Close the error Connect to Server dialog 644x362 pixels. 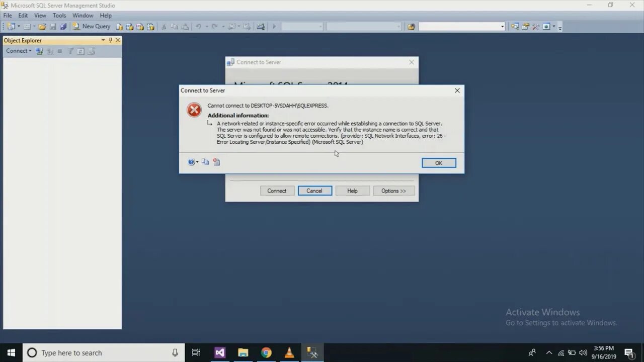click(457, 90)
